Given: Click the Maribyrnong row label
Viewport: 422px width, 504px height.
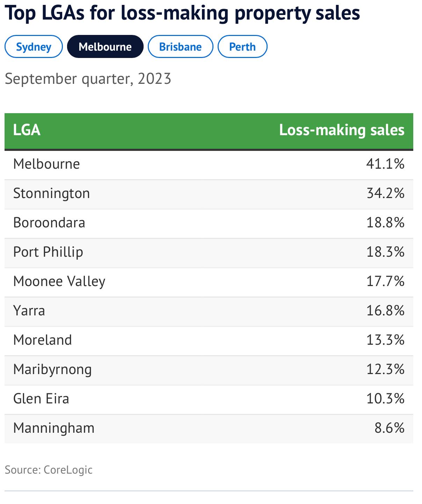Looking at the screenshot, I should pyautogui.click(x=52, y=369).
